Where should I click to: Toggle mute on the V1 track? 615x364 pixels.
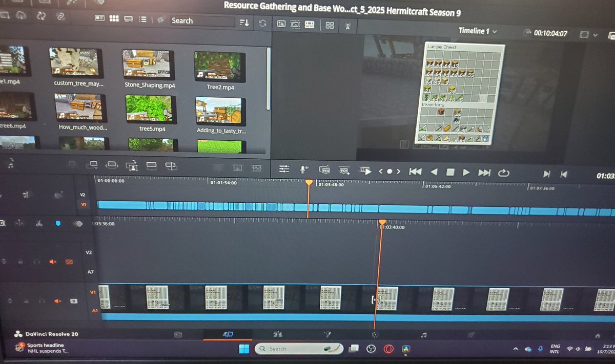click(58, 301)
